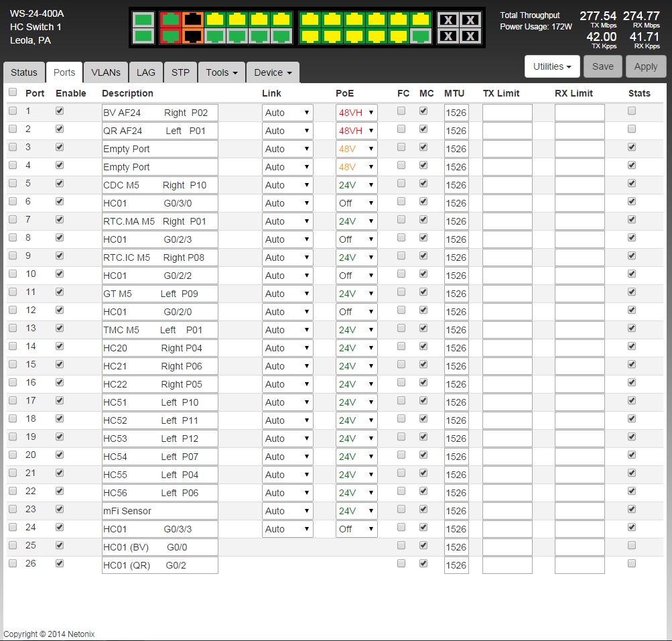672x641 pixels.
Task: Click the top-left X port icon in the diagram
Action: [x=448, y=19]
